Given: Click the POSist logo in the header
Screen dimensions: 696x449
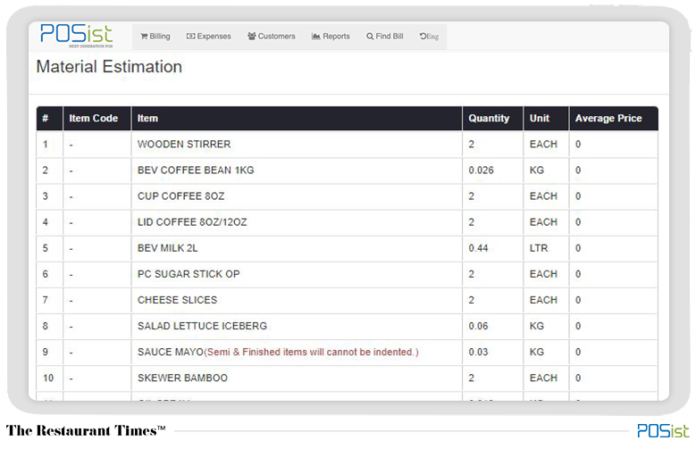Looking at the screenshot, I should click(x=76, y=35).
